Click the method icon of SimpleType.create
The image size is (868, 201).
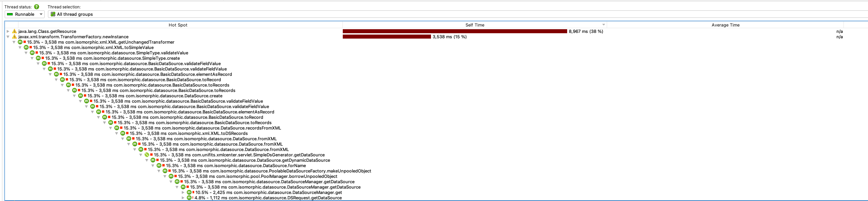tap(38, 58)
